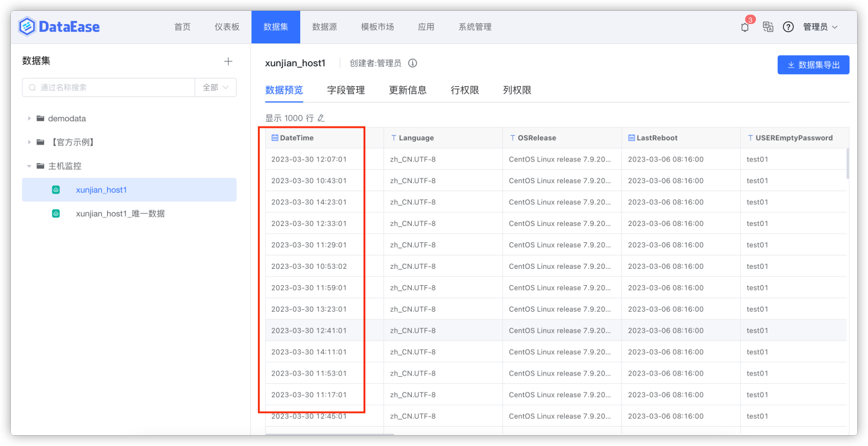Click the 数据集导出 export button
The width and height of the screenshot is (868, 446).
[x=813, y=64]
